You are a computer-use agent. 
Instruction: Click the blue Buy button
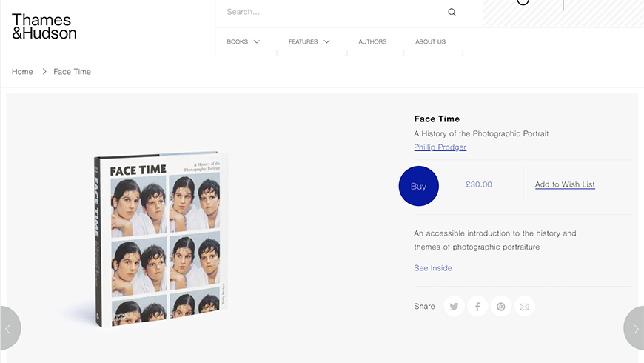(x=418, y=186)
